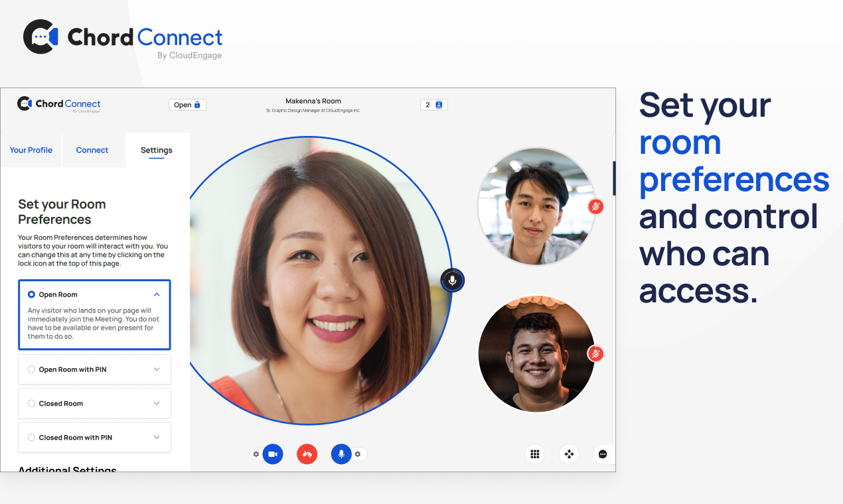Open the participants count button
This screenshot has height=504, width=843.
[434, 105]
